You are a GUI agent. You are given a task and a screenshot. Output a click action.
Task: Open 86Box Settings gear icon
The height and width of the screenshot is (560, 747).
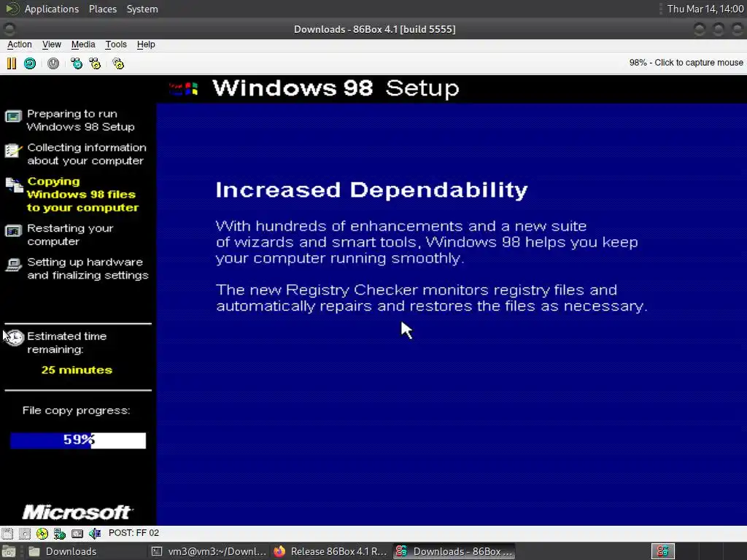click(x=118, y=63)
